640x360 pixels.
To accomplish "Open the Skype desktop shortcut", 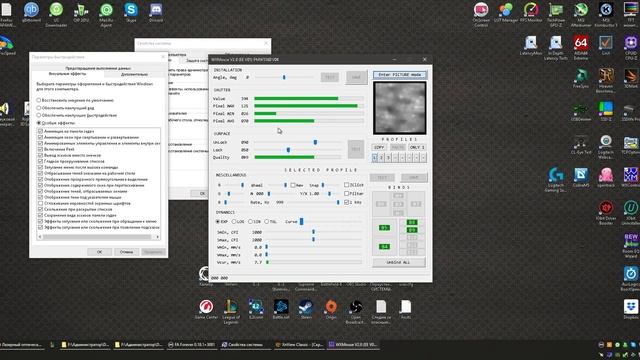I will pos(131,11).
